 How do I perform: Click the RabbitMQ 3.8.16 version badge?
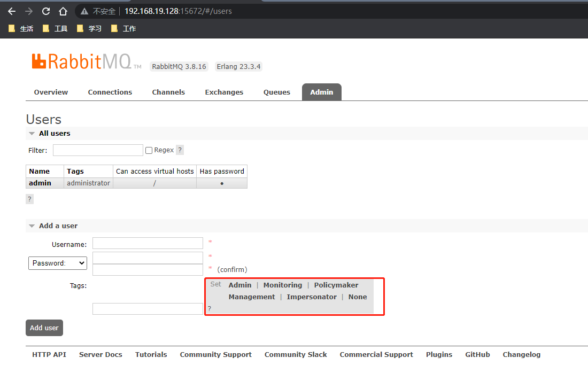pos(179,67)
